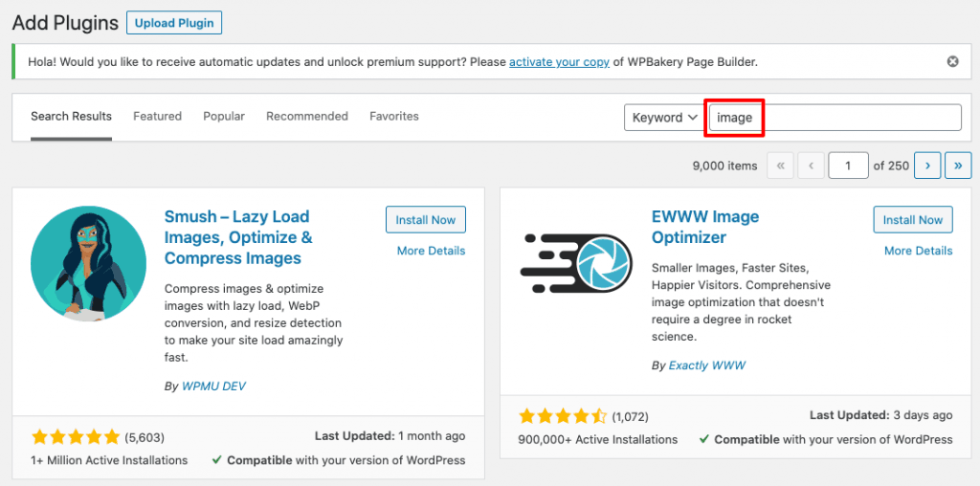
Task: Show the Favorites tab
Action: (394, 117)
